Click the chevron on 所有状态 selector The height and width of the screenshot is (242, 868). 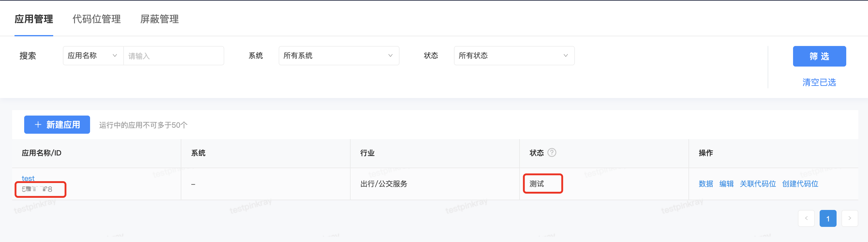[565, 56]
